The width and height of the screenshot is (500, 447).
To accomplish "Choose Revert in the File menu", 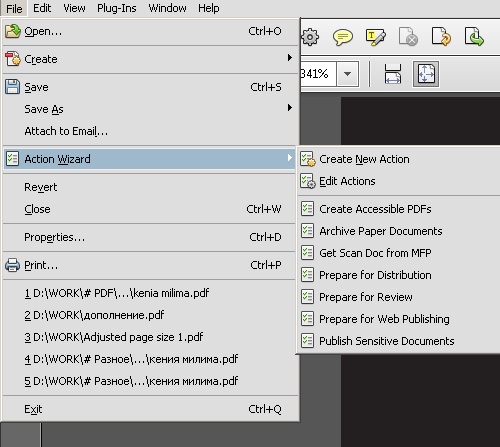I will pyautogui.click(x=149, y=187).
